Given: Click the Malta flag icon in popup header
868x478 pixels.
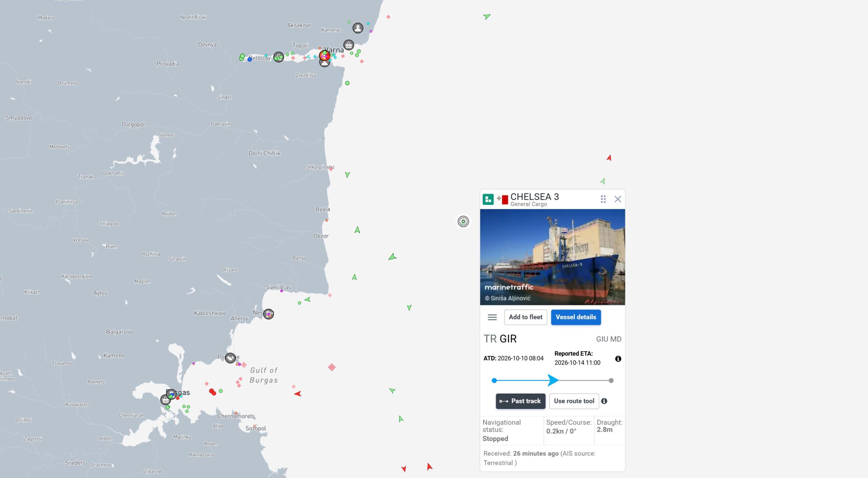Looking at the screenshot, I should [502, 199].
